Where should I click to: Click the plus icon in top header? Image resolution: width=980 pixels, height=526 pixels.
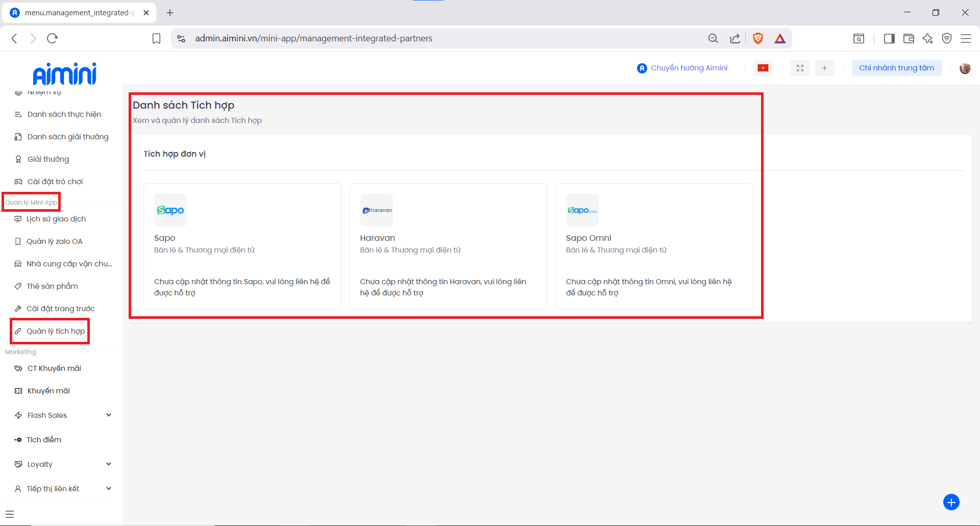click(824, 68)
